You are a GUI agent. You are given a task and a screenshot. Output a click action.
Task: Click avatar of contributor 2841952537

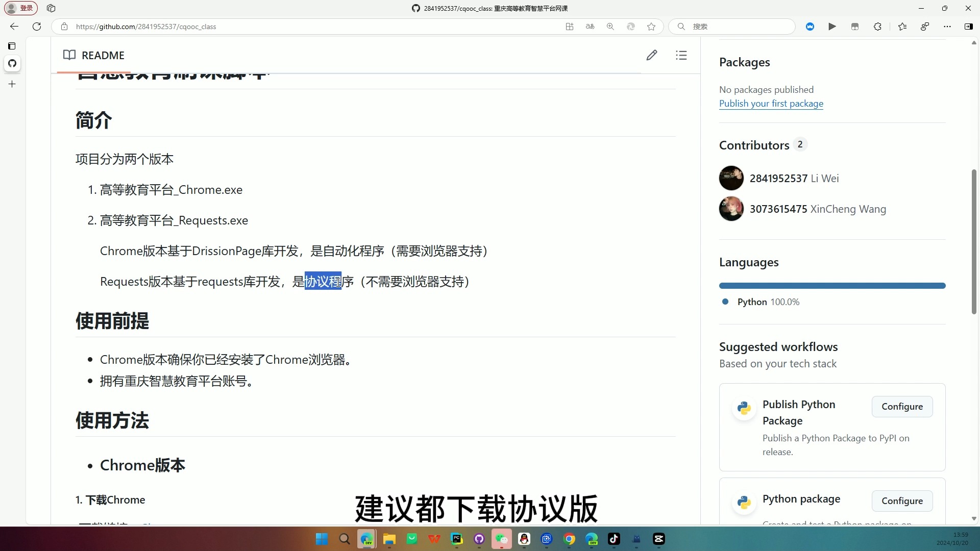[731, 178]
